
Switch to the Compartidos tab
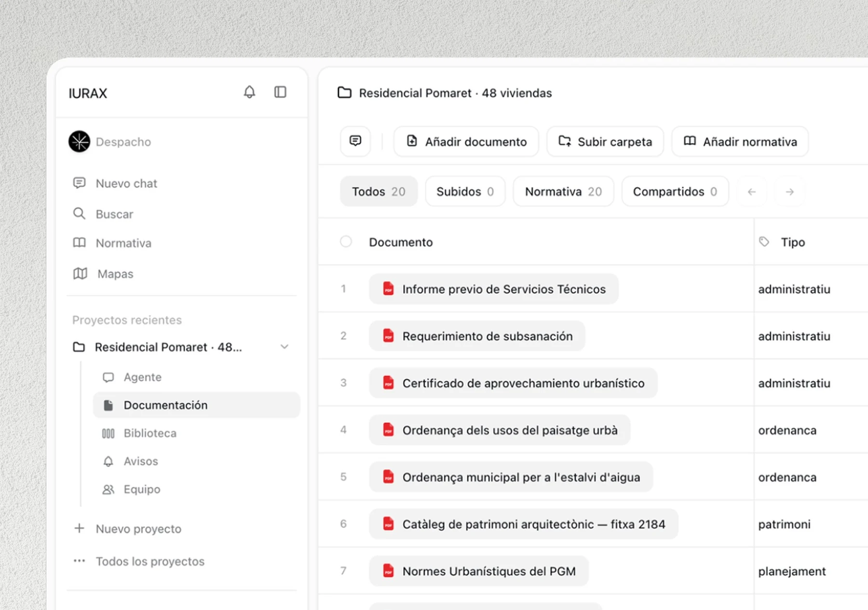point(675,192)
